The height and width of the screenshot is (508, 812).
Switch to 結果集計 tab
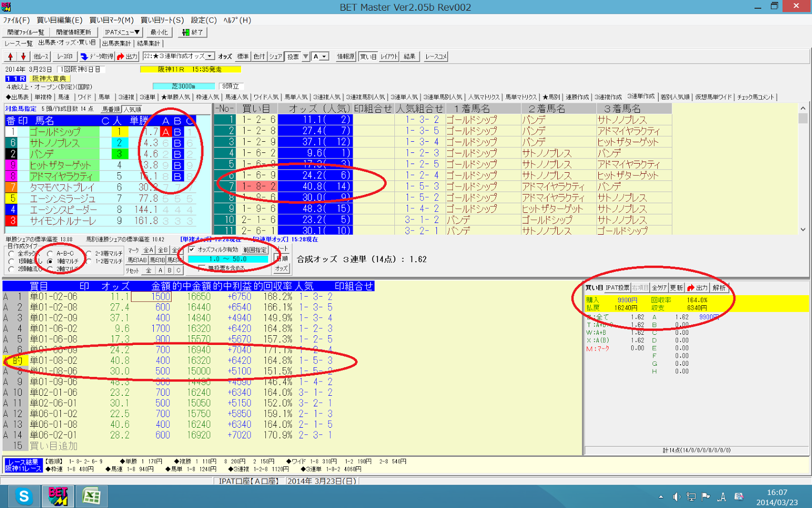click(148, 43)
